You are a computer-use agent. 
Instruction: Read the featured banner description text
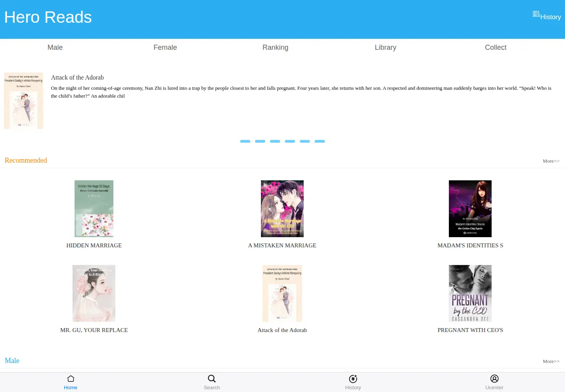click(301, 92)
